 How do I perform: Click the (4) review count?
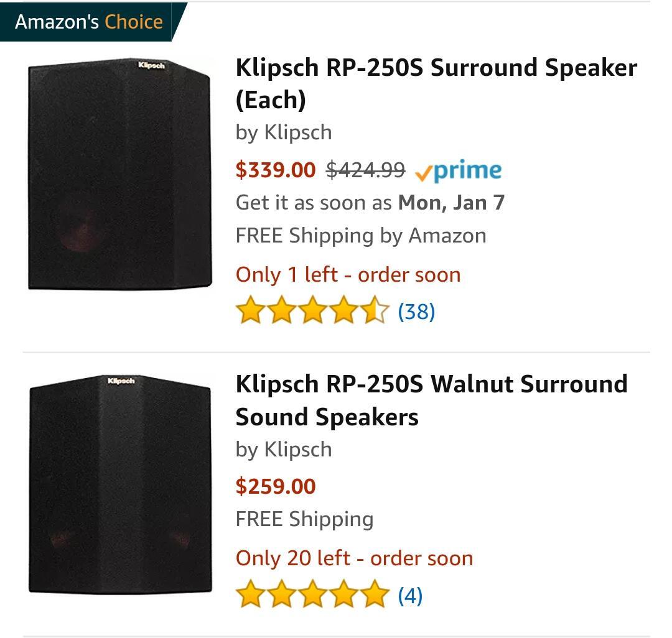tap(410, 595)
